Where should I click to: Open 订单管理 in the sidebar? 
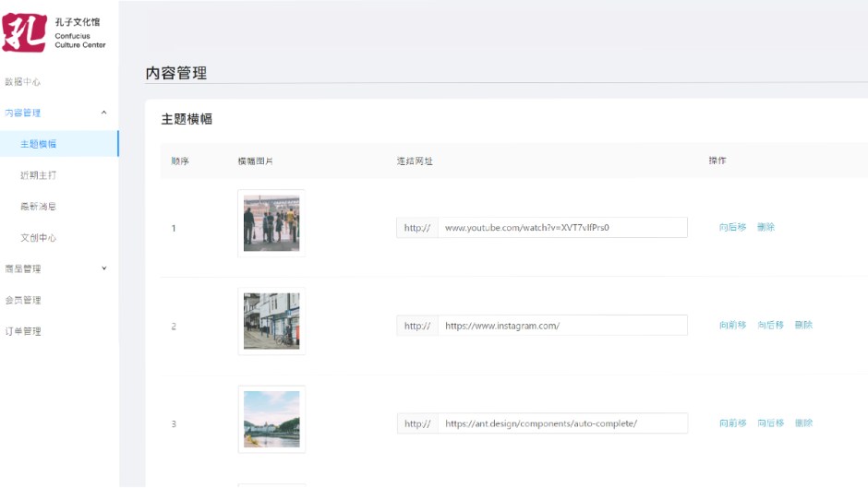[23, 331]
